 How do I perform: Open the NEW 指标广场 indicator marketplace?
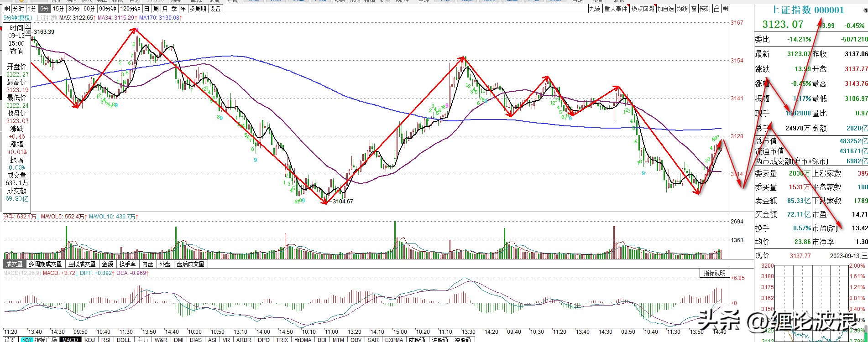40,339
